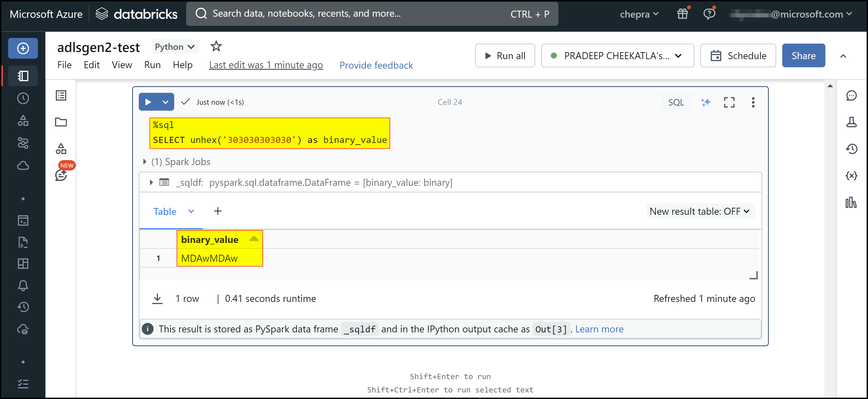Open the Run menu
This screenshot has width=868, height=399.
[x=152, y=65]
